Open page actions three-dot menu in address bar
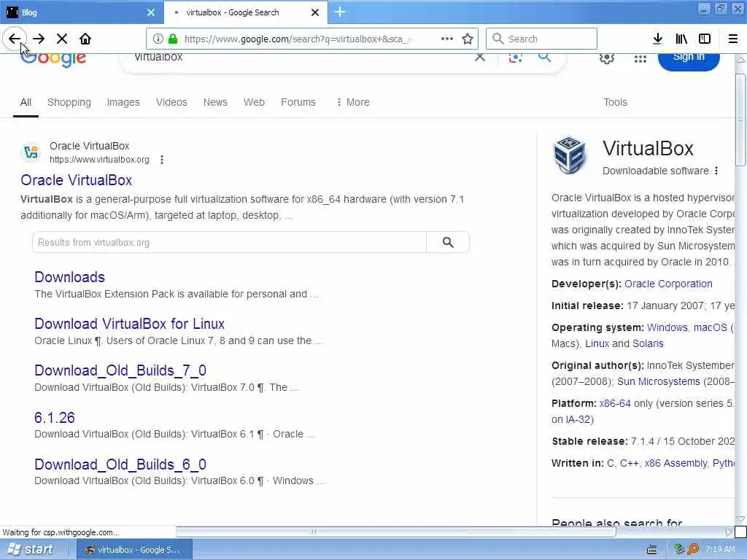Image resolution: width=747 pixels, height=560 pixels. coord(447,39)
